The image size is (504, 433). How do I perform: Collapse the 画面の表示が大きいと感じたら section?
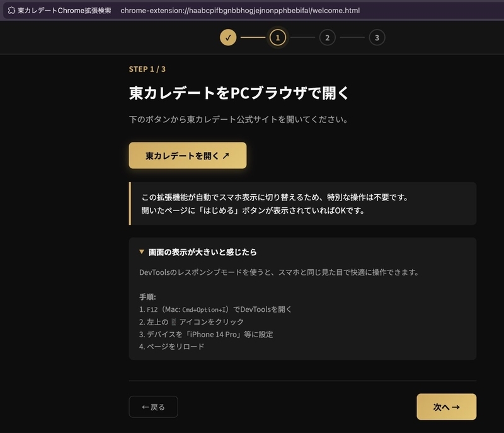click(198, 252)
